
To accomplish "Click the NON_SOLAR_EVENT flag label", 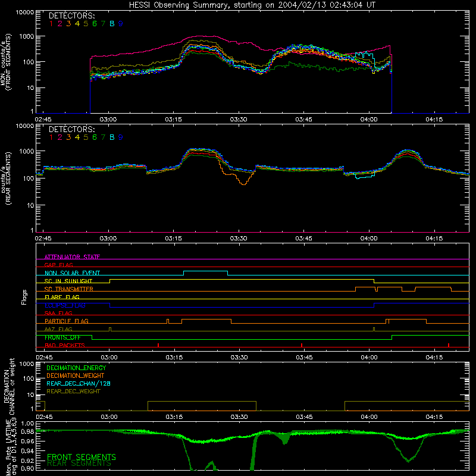I will (x=72, y=273).
